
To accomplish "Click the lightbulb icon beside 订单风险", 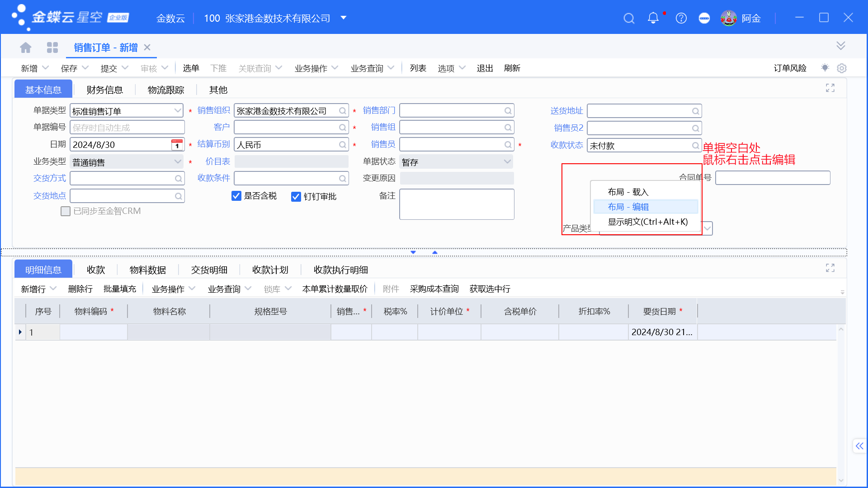I will [x=825, y=68].
